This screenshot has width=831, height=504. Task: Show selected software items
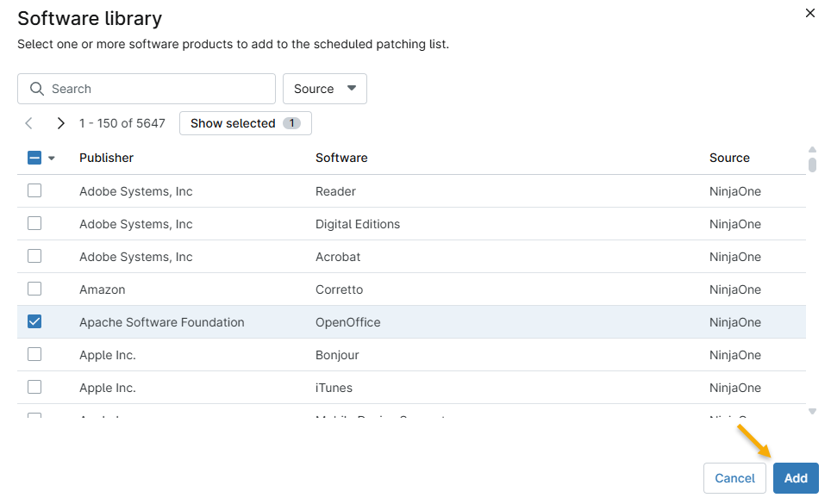click(245, 123)
